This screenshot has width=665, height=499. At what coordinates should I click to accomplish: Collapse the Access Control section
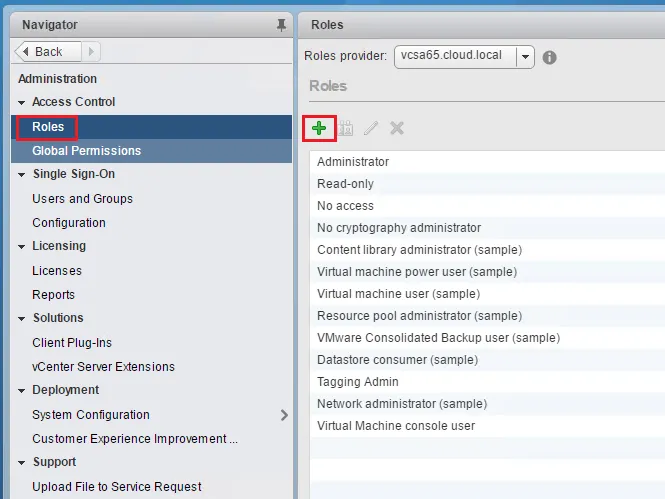pyautogui.click(x=22, y=102)
